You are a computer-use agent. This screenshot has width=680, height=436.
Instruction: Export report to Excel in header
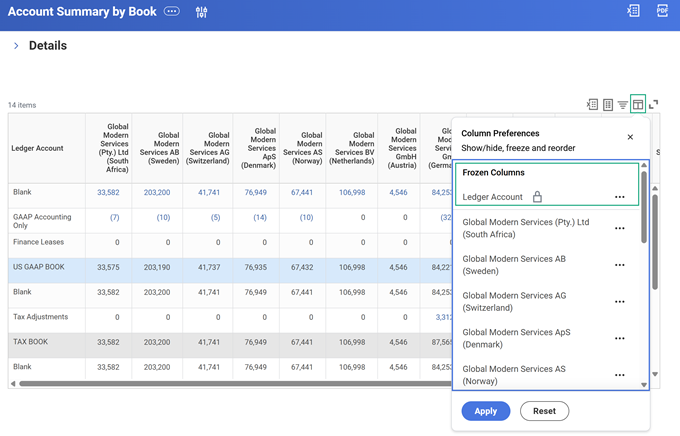[x=633, y=11]
